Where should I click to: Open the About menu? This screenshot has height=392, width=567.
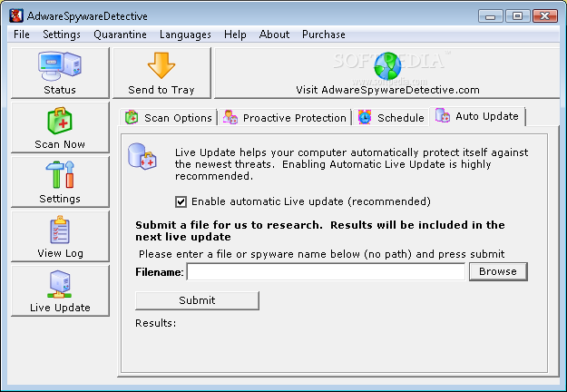tap(274, 34)
